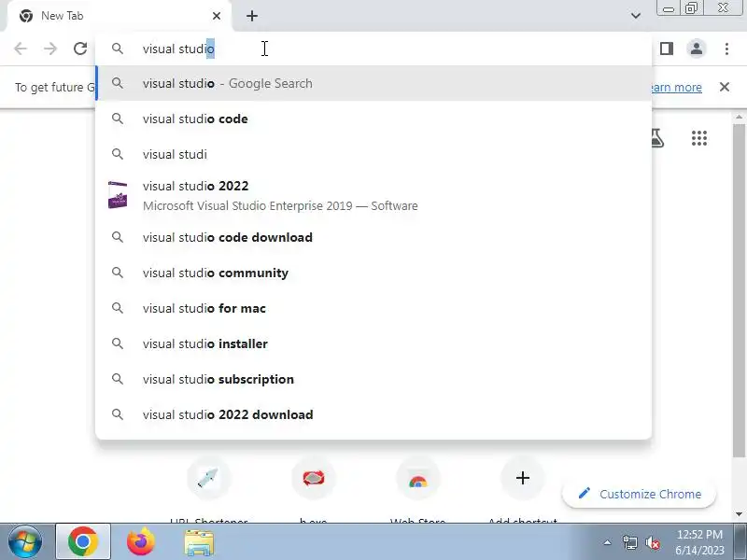Open the Search Labs flask icon
The image size is (747, 560).
click(x=657, y=138)
